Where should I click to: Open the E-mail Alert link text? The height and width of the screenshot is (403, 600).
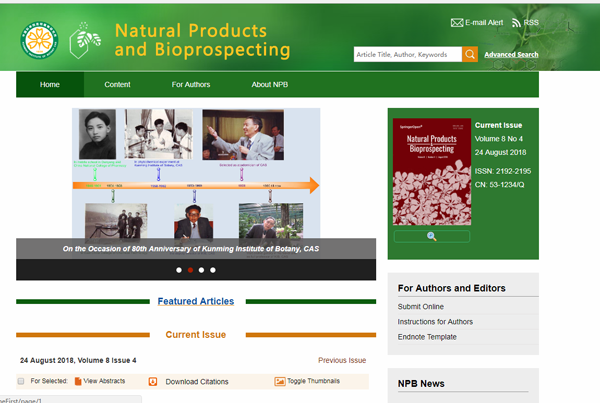click(x=484, y=23)
